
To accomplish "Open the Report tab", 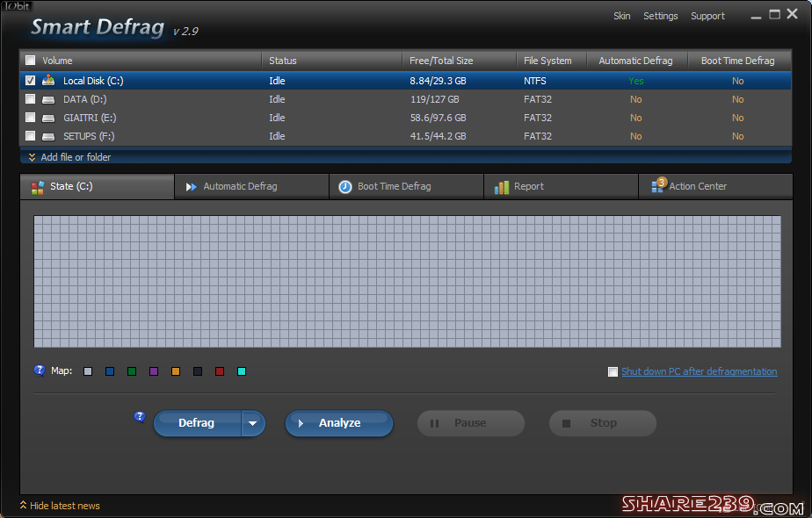I will (561, 187).
